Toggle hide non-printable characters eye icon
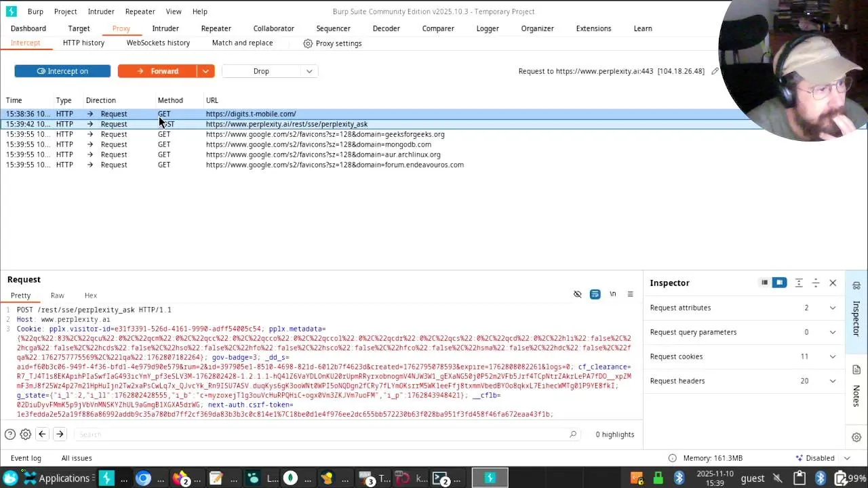Viewport: 868px width, 488px height. (578, 294)
